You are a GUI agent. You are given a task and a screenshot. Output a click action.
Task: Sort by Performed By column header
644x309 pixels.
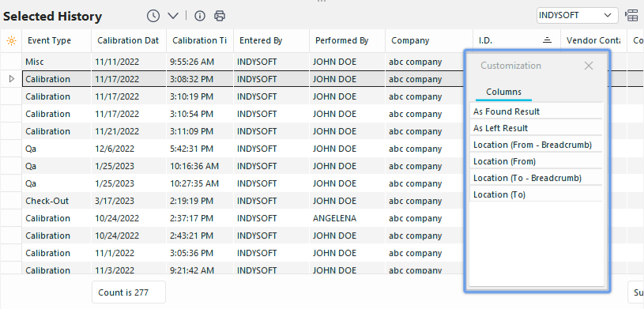[x=347, y=40]
